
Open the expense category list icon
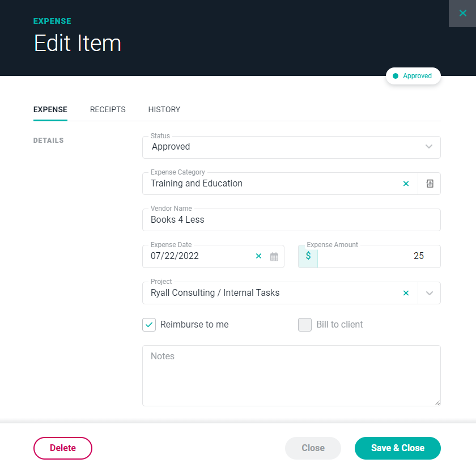click(x=430, y=184)
